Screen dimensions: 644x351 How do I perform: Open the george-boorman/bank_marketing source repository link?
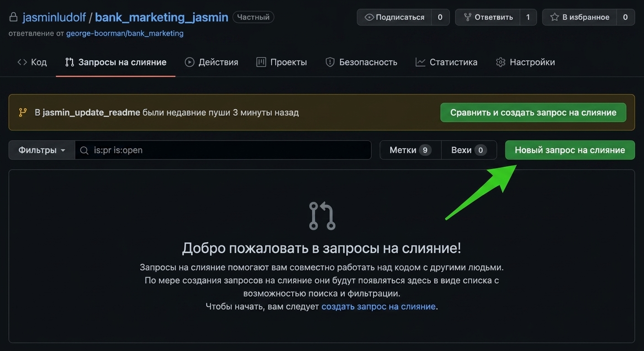coord(125,33)
